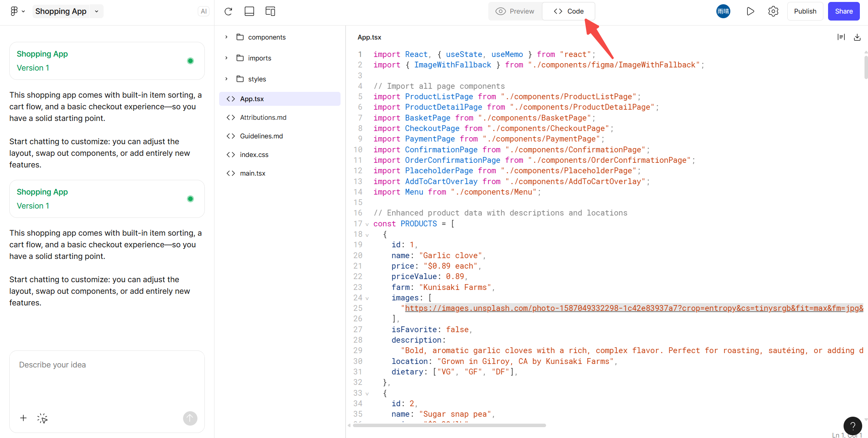The image size is (868, 438).
Task: Download code with the download icon
Action: click(857, 37)
